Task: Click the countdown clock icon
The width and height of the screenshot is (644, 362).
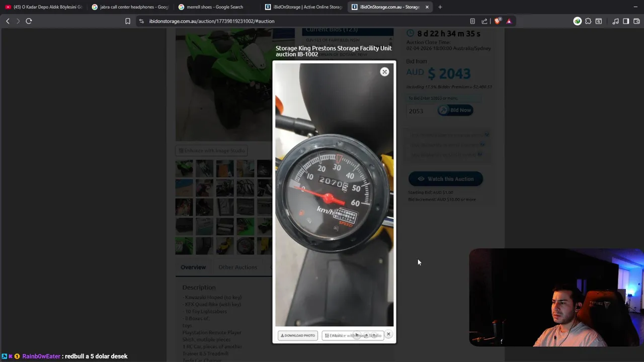Action: [411, 33]
